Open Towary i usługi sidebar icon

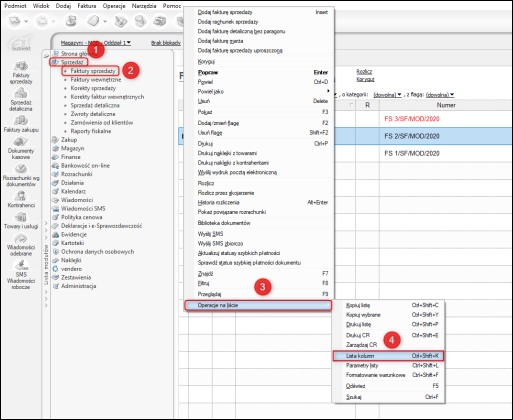tap(21, 217)
